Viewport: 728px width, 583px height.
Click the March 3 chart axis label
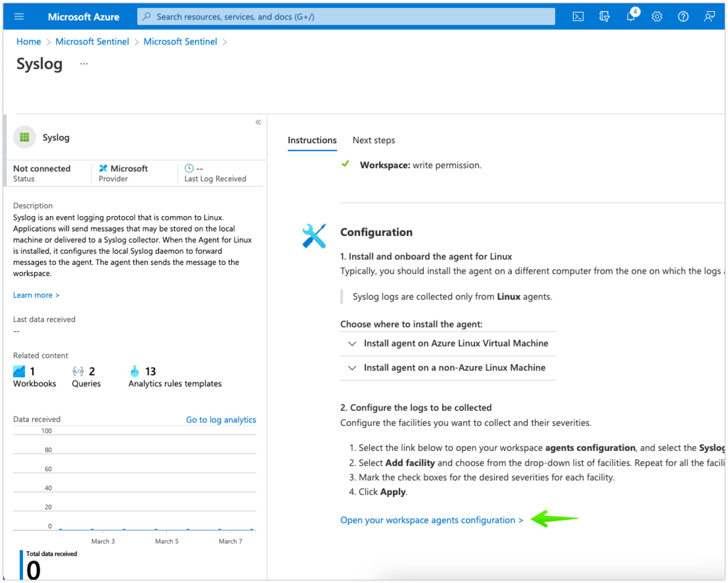pyautogui.click(x=103, y=541)
